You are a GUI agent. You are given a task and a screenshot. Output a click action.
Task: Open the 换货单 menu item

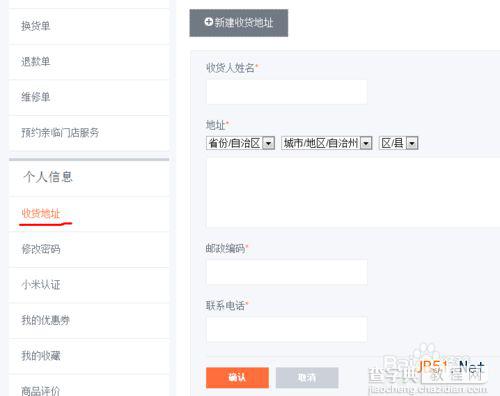coord(36,26)
